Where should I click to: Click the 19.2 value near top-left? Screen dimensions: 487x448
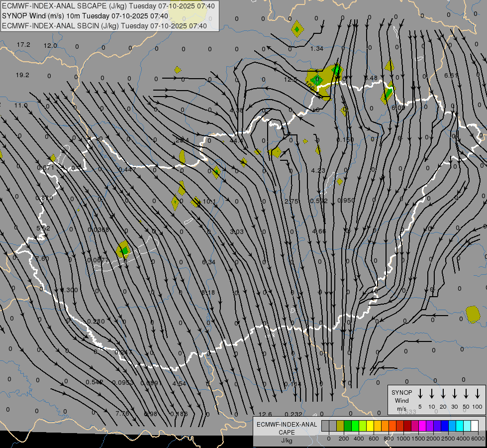tap(22, 75)
